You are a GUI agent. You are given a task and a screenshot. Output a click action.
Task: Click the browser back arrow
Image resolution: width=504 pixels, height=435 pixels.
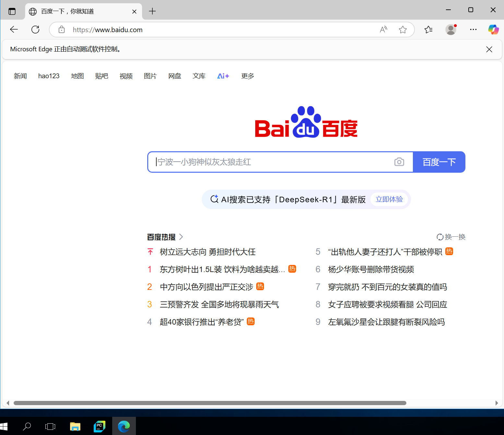point(14,30)
